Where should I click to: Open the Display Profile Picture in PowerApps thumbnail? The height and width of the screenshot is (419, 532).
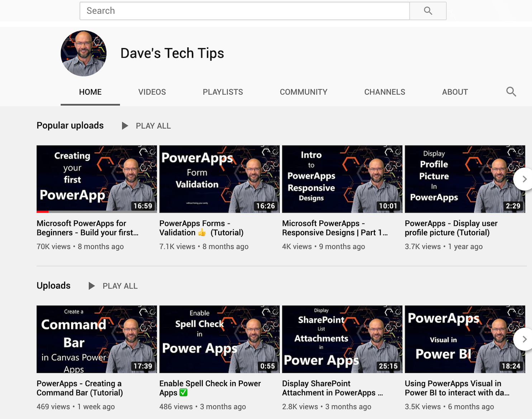465,179
